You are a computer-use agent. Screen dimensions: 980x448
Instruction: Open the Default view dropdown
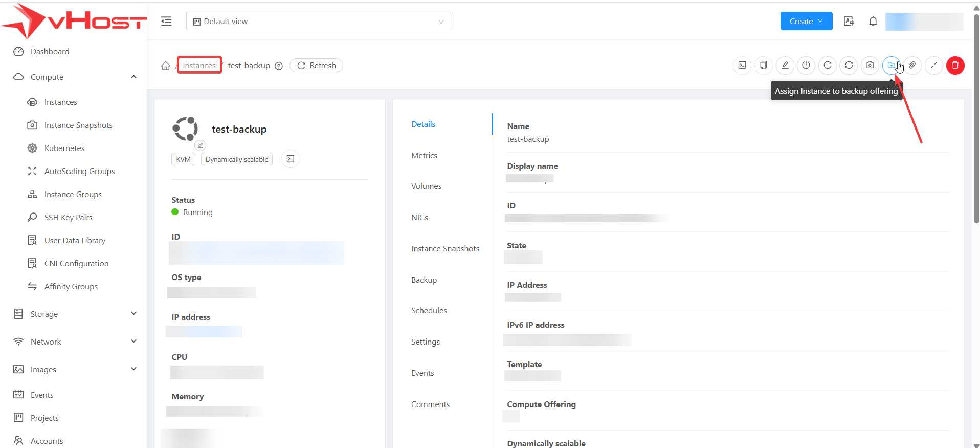[x=318, y=22]
